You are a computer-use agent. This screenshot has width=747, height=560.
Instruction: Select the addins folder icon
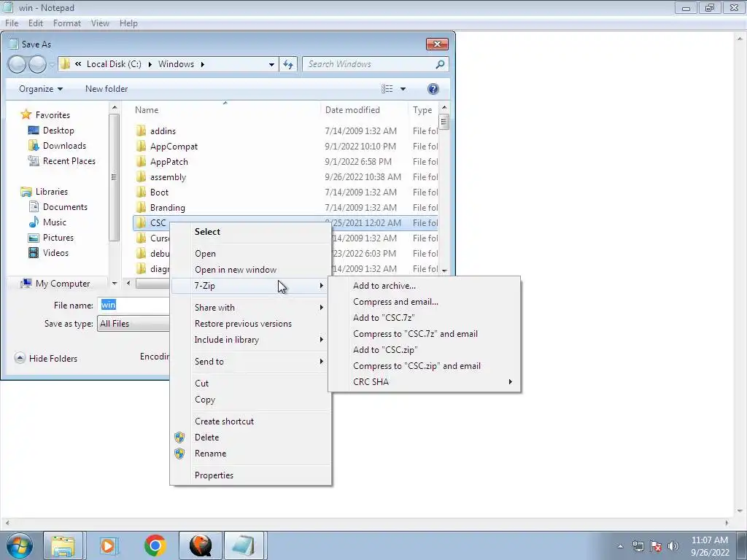pos(141,131)
